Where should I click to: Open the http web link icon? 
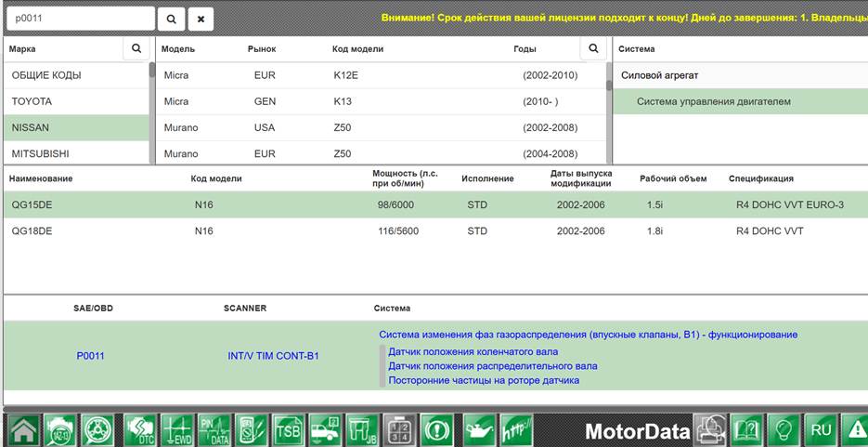(516, 430)
